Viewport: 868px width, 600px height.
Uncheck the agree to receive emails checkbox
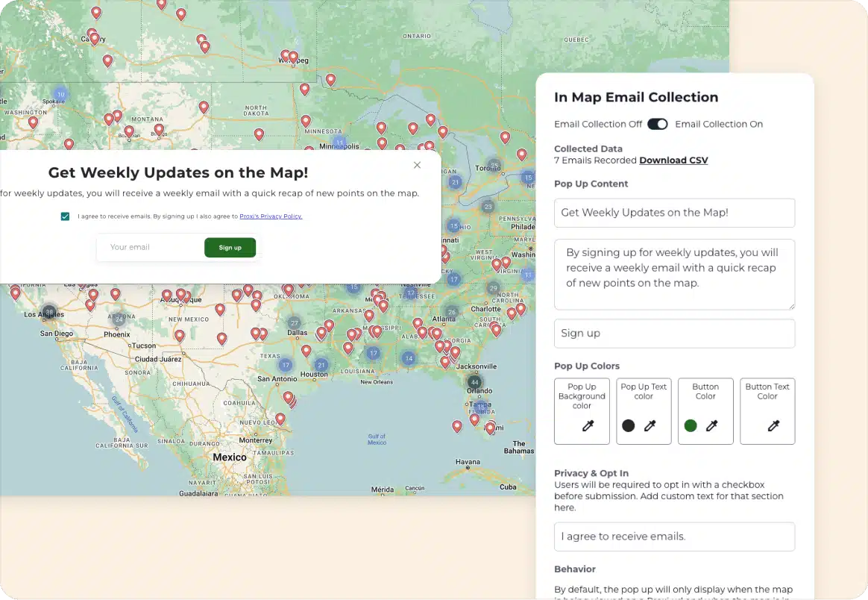pos(66,216)
